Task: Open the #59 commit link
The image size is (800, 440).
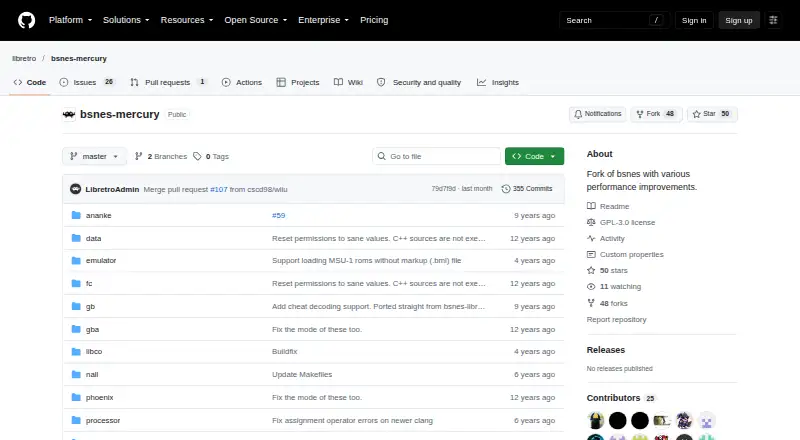Action: tap(279, 215)
